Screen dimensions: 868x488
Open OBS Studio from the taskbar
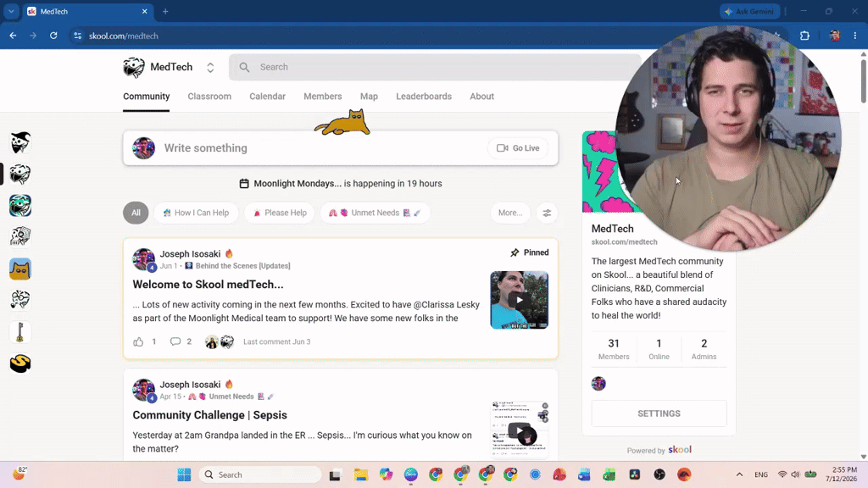[659, 474]
